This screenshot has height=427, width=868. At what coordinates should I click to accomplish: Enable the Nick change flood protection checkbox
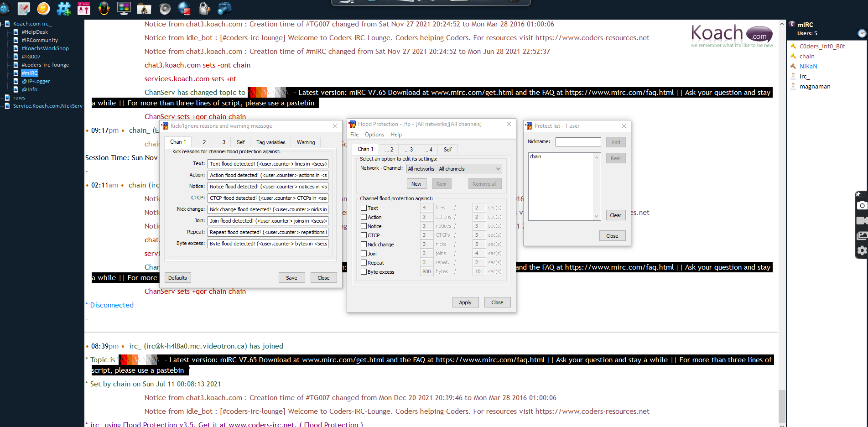pos(364,244)
